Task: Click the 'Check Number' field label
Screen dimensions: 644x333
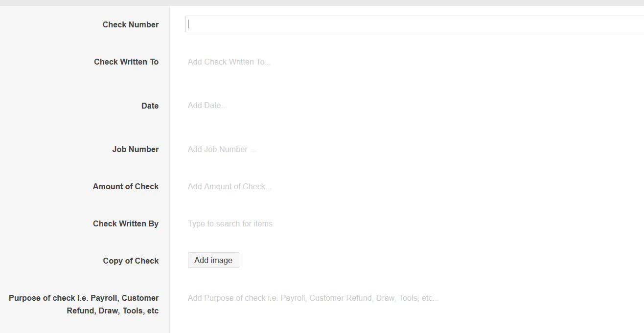Action: point(130,24)
